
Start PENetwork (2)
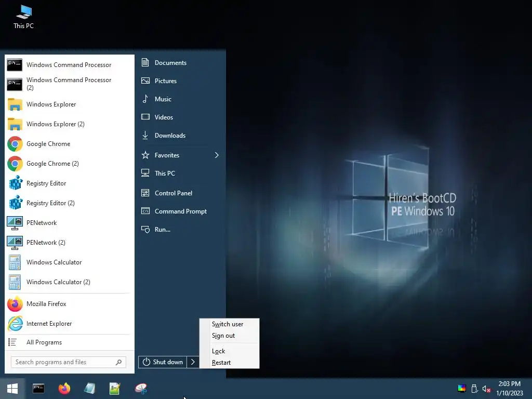click(69, 242)
